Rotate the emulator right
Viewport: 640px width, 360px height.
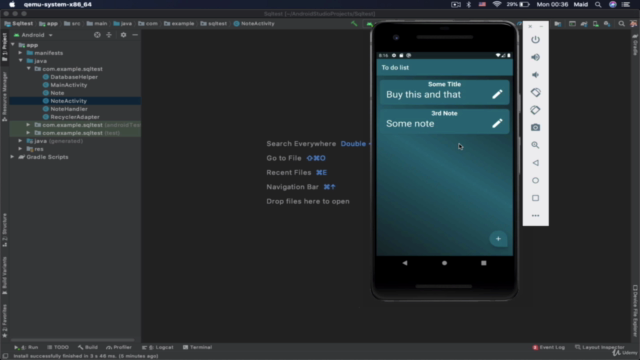click(535, 110)
